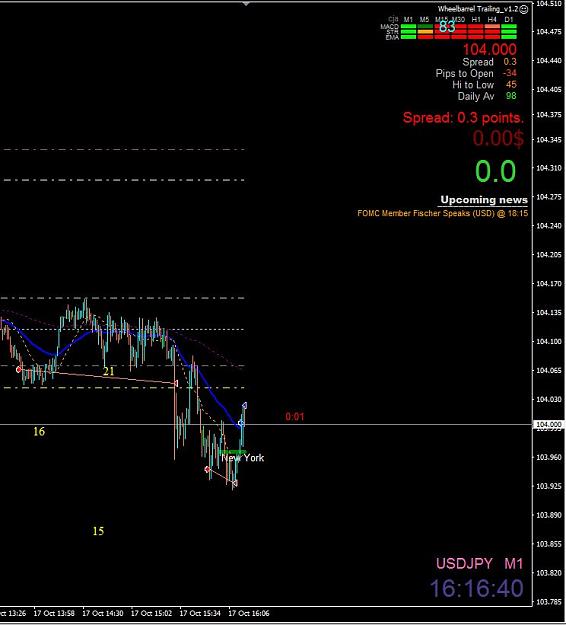
Task: Click the H4 timeframe column header
Action: [x=492, y=19]
